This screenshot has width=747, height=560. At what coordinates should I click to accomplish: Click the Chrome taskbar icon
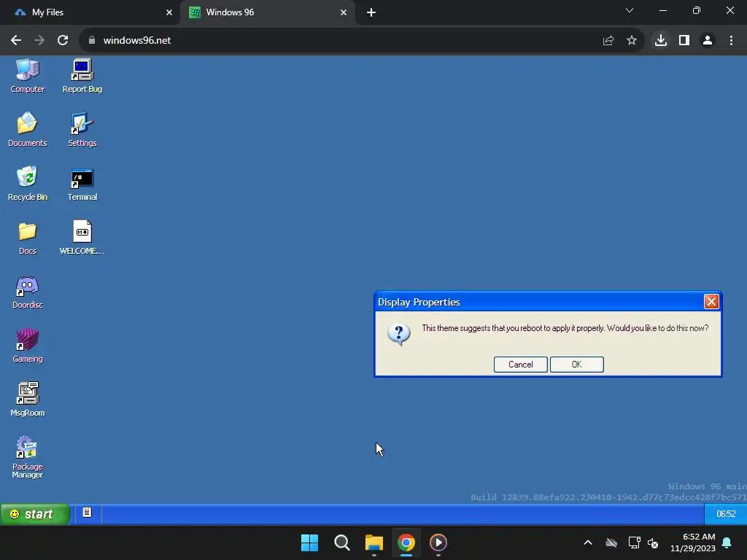[x=406, y=542]
